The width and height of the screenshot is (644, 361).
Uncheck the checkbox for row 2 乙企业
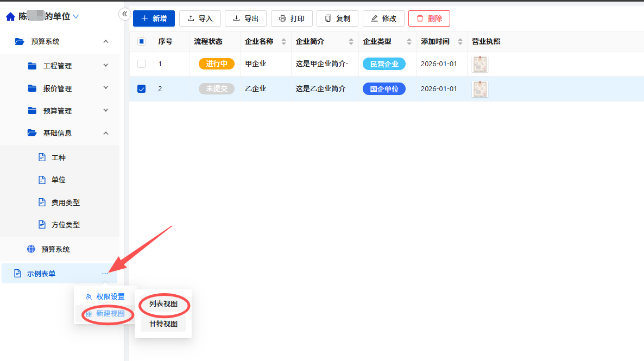tap(141, 88)
